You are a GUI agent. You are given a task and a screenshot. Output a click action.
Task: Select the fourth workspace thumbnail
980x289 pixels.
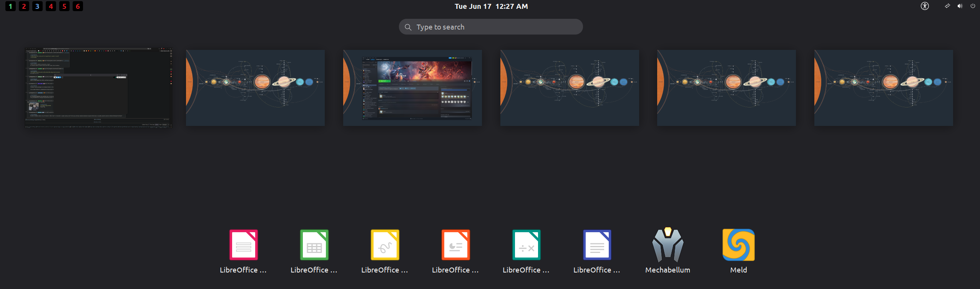570,88
